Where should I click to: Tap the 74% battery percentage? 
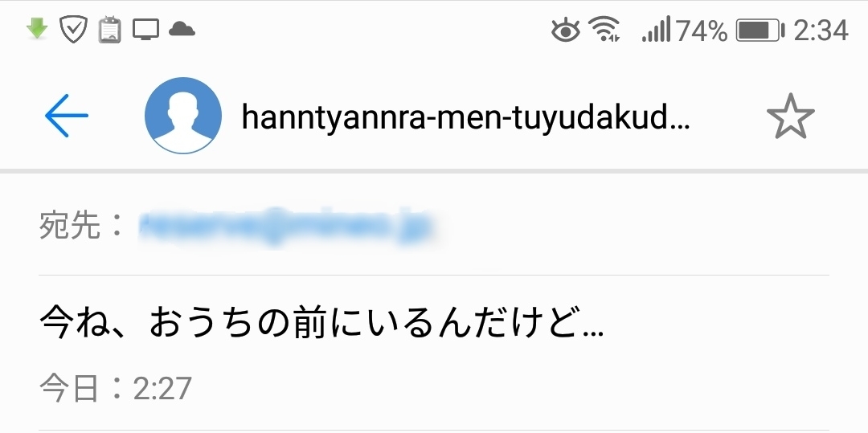pyautogui.click(x=702, y=31)
